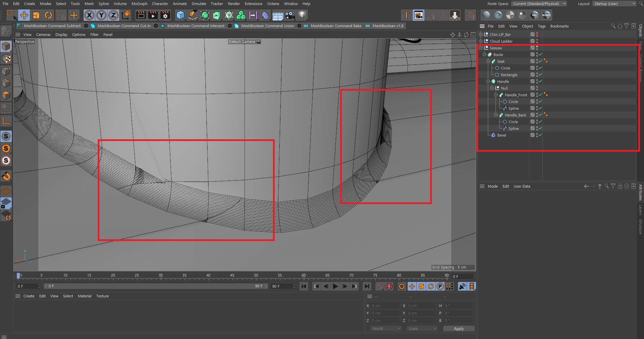Toggle the Y axis lock

(101, 15)
